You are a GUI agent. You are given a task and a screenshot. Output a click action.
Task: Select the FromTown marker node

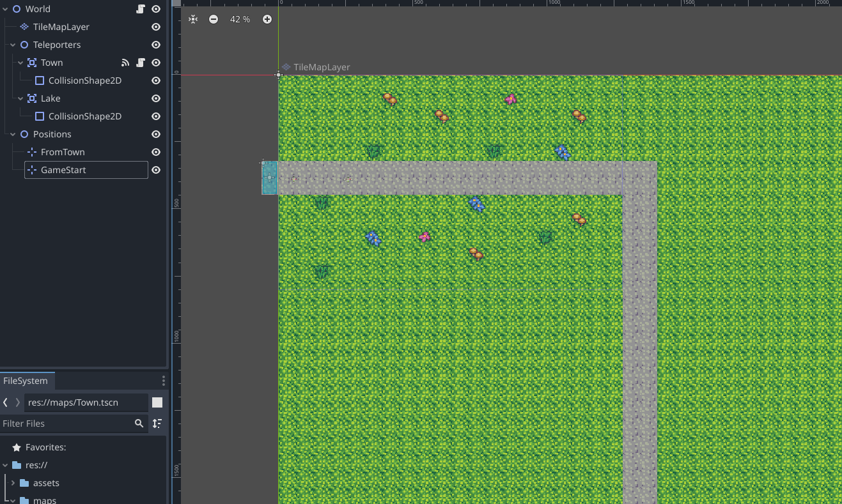63,152
